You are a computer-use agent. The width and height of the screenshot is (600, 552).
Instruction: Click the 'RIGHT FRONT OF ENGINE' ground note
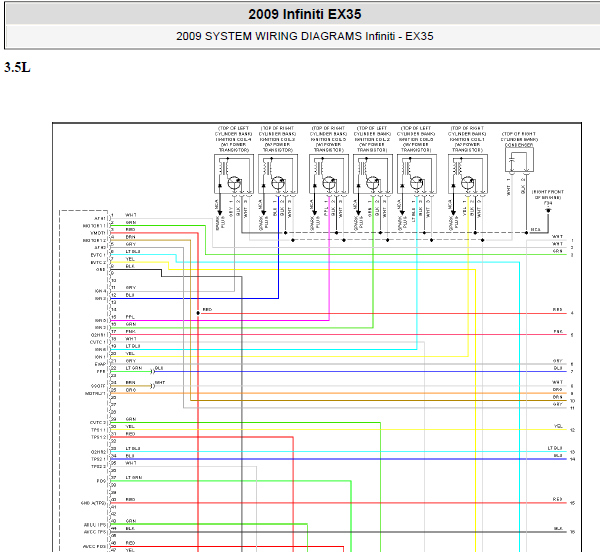click(x=548, y=194)
